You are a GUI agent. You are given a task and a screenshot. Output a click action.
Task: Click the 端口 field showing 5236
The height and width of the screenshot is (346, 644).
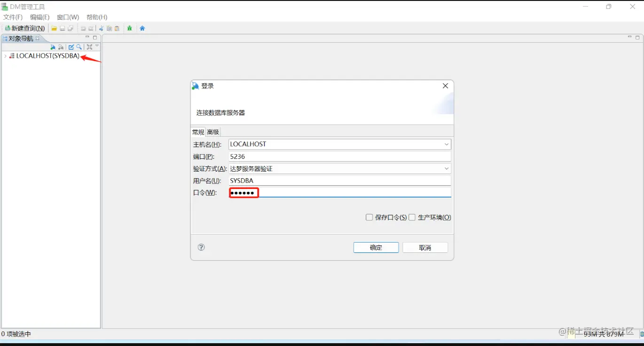point(340,157)
